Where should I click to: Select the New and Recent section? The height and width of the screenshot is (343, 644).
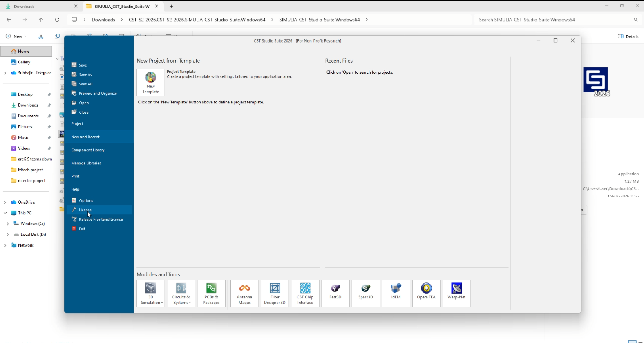click(99, 137)
